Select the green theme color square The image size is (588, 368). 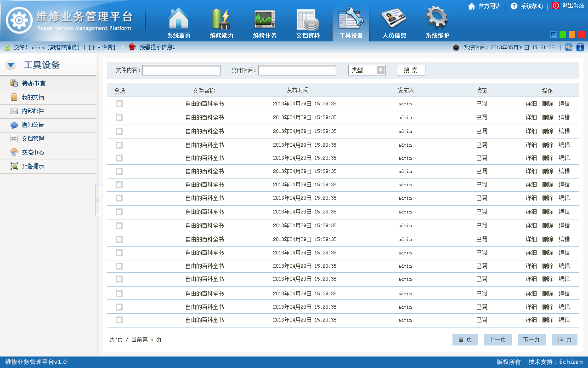563,34
